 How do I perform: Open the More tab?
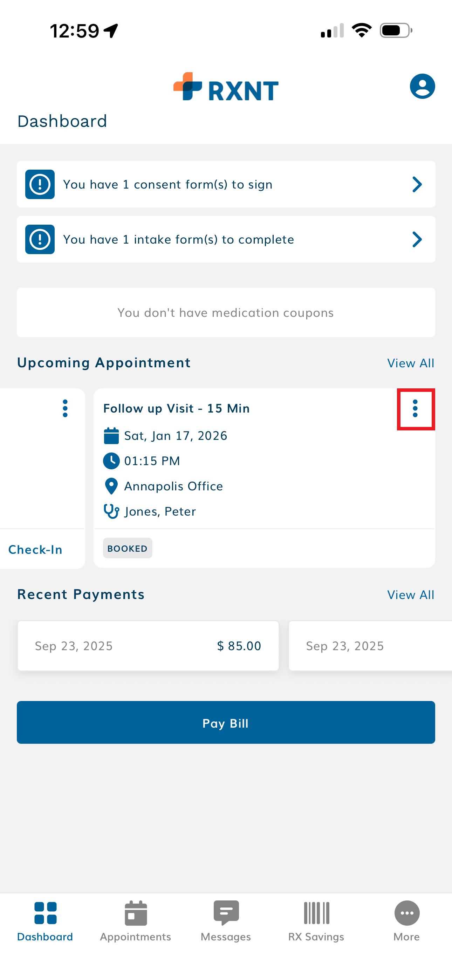pos(406,921)
